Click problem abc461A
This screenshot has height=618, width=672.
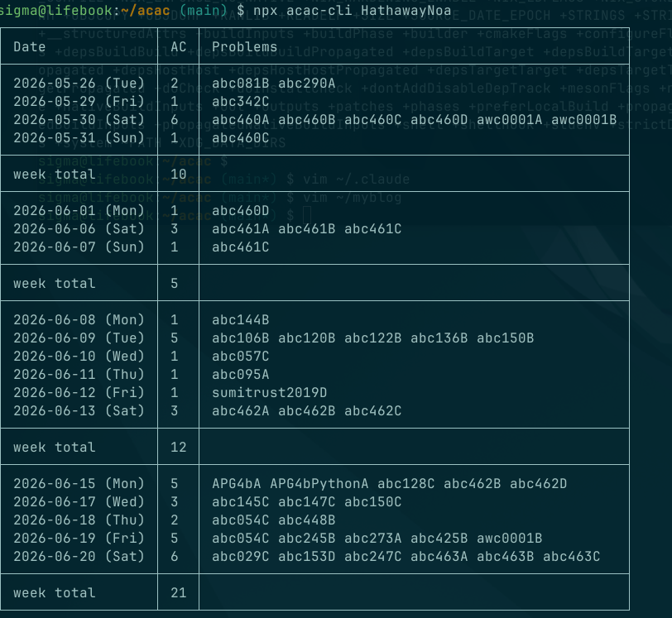(x=241, y=229)
